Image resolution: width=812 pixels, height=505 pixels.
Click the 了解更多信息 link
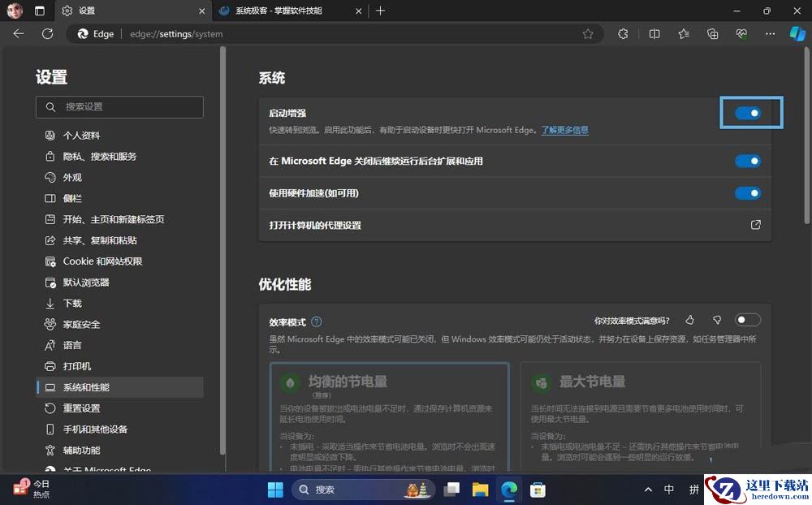tap(564, 129)
